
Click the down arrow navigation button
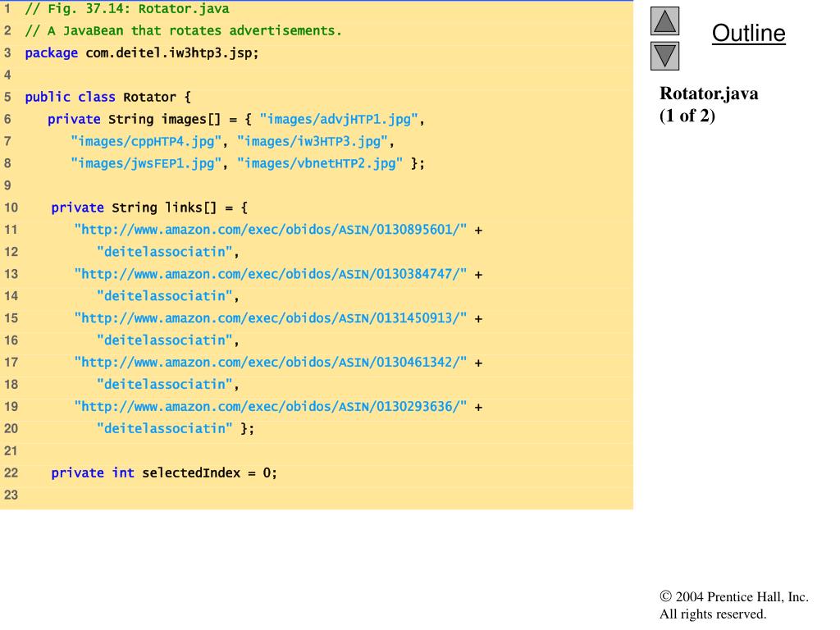pyautogui.click(x=664, y=56)
